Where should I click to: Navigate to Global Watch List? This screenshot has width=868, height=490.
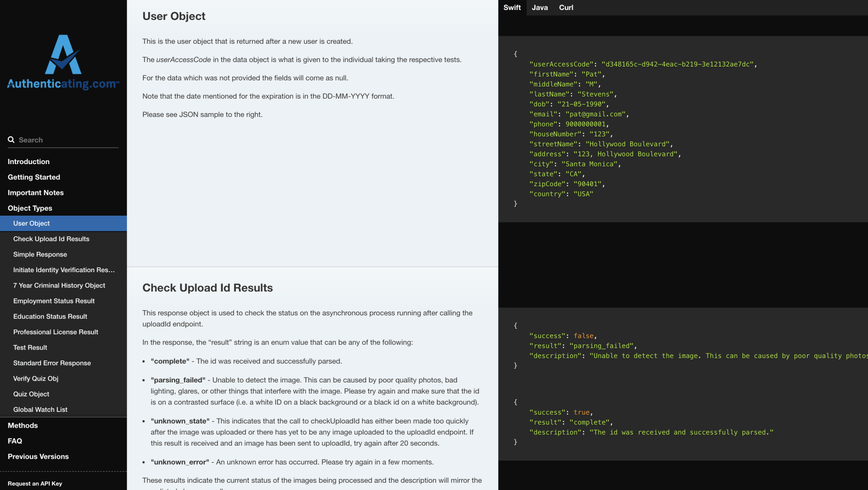click(40, 410)
